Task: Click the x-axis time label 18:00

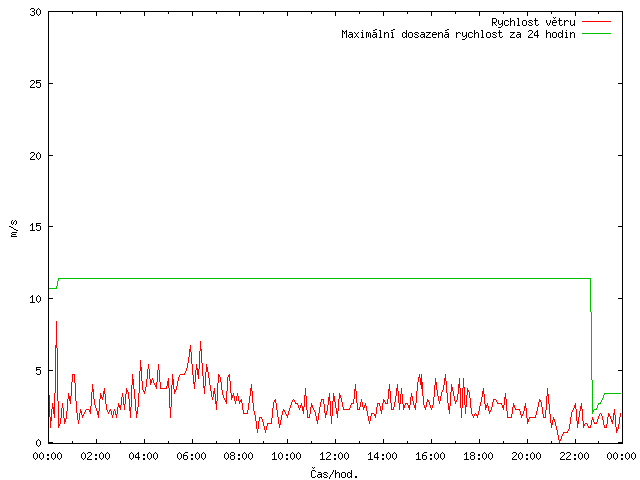Action: coord(478,456)
